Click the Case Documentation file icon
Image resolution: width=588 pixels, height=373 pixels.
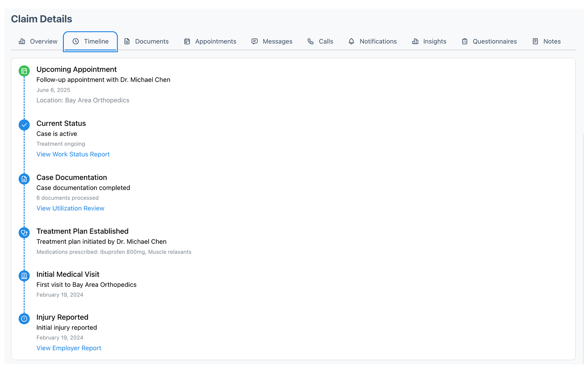pyautogui.click(x=24, y=179)
